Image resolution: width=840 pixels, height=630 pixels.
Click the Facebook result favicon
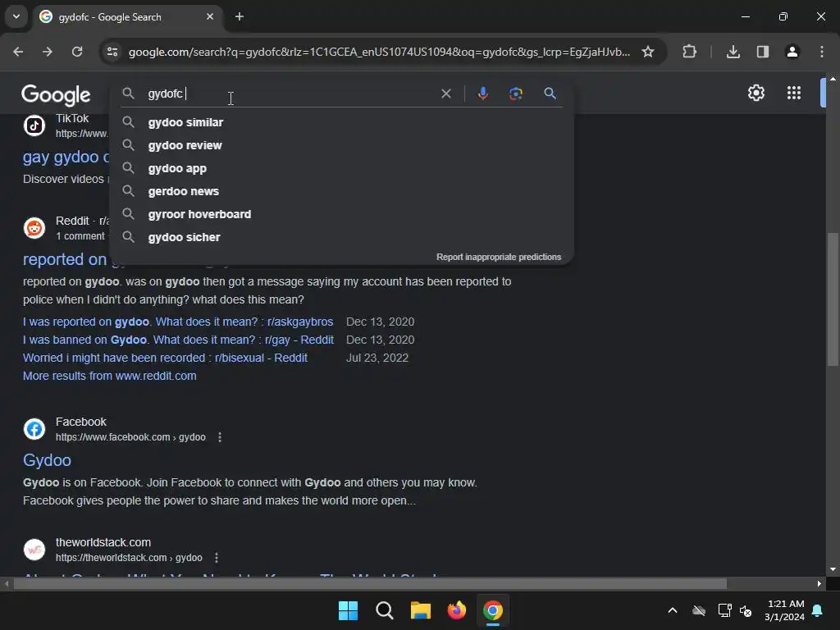[34, 428]
